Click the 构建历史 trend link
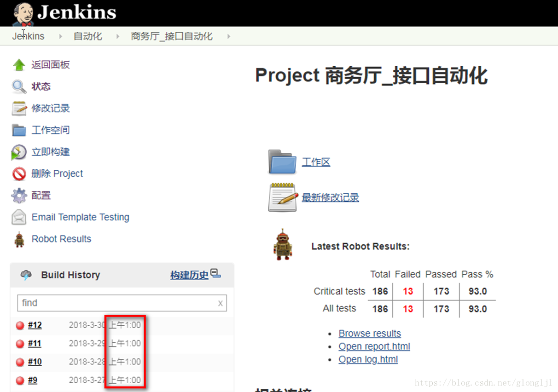The width and height of the screenshot is (558, 392). click(x=189, y=275)
